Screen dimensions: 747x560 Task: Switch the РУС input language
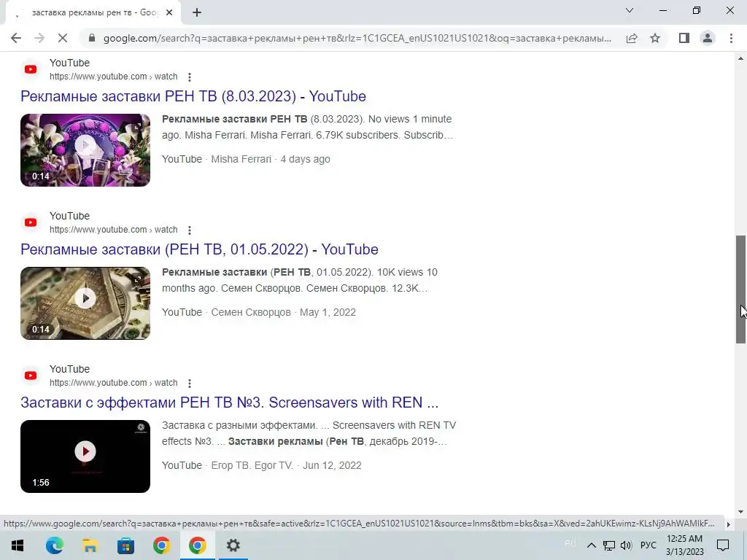coord(648,545)
